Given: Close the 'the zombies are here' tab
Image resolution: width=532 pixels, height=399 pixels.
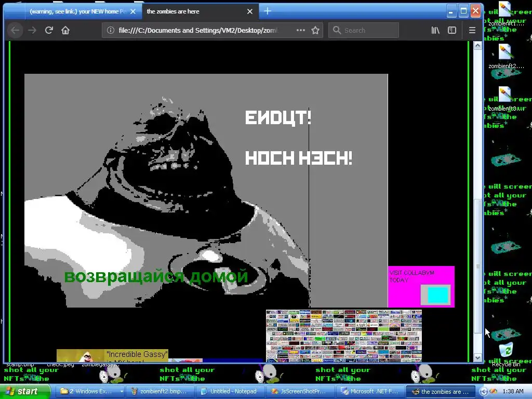Looking at the screenshot, I should (250, 11).
